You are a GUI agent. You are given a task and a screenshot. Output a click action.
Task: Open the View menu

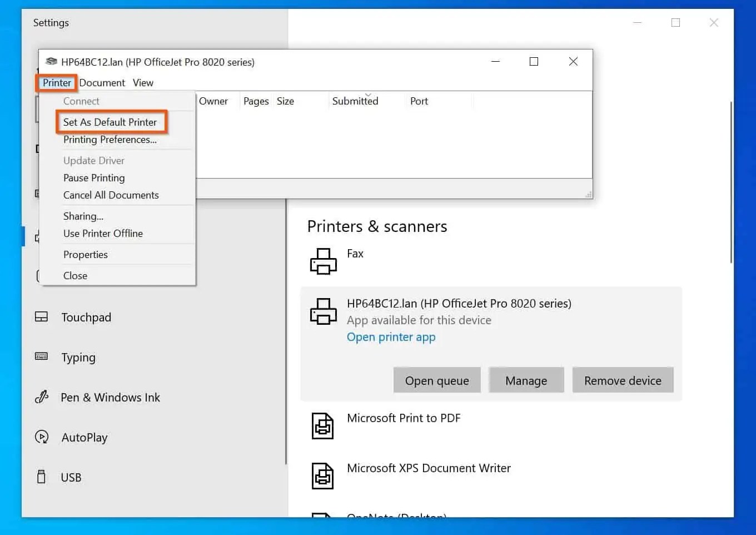point(143,82)
